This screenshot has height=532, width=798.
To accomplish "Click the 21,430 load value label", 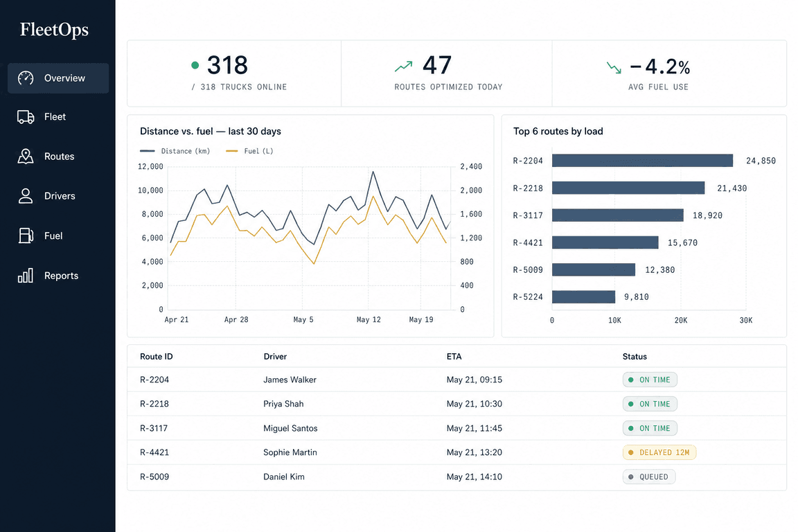I will [x=731, y=188].
